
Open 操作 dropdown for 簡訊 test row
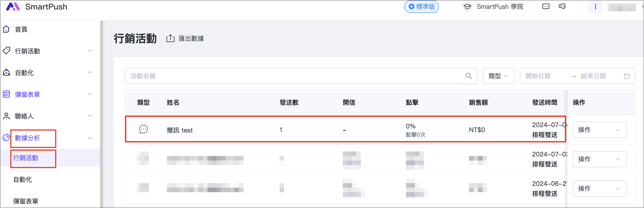(599, 130)
